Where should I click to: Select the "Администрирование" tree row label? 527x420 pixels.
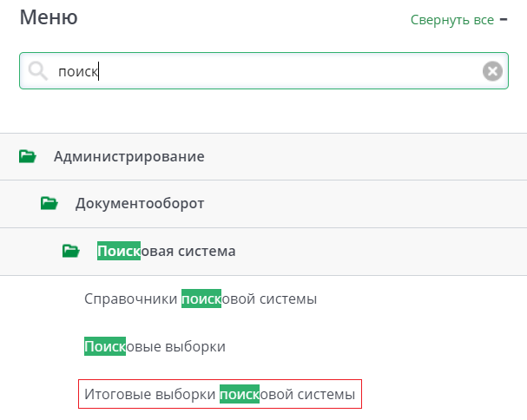click(x=129, y=156)
